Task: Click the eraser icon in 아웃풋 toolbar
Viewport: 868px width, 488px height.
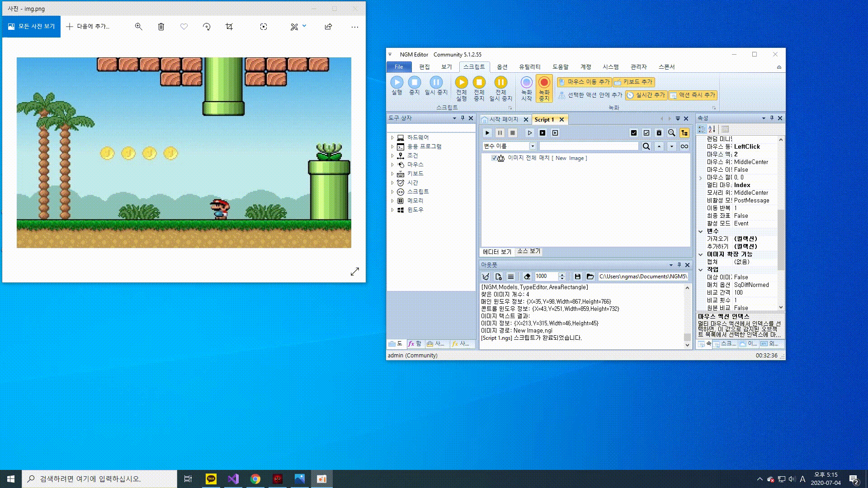Action: pos(527,277)
